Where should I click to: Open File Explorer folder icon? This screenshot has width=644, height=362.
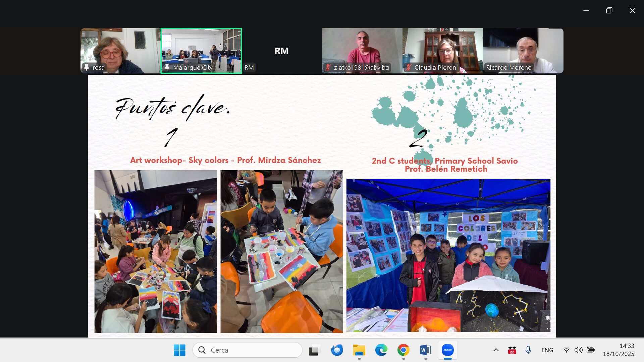[x=359, y=350]
